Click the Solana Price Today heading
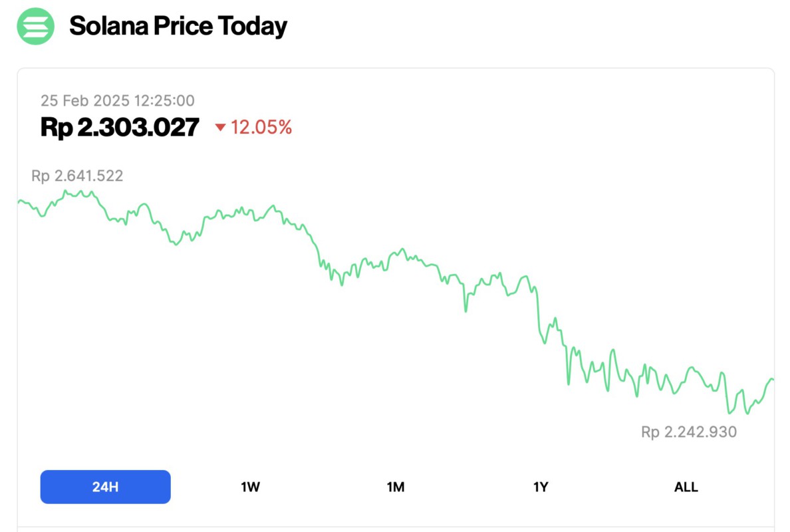 pyautogui.click(x=178, y=26)
